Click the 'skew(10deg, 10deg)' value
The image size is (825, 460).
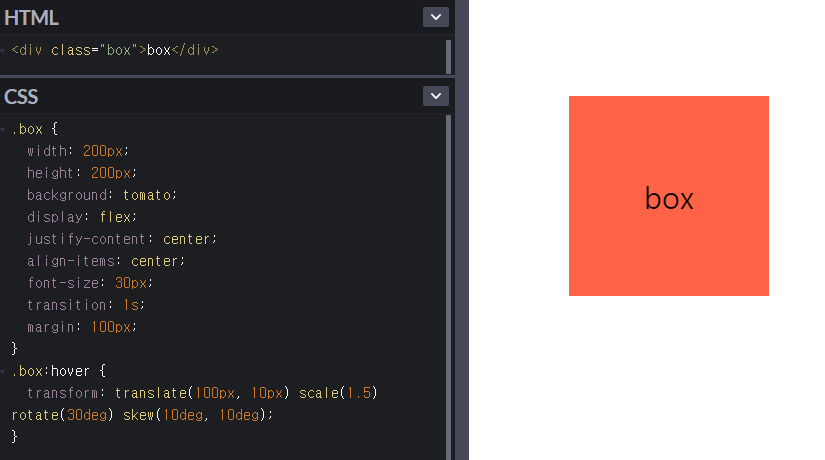[196, 415]
